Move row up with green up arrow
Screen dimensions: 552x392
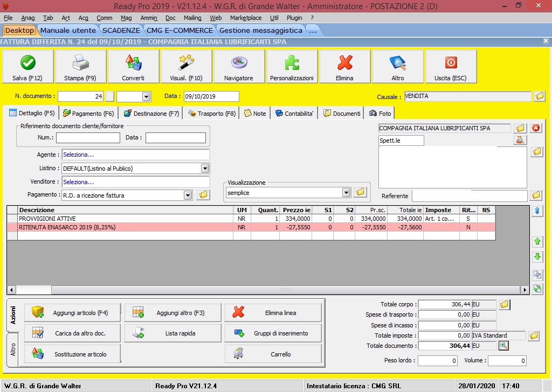[537, 242]
